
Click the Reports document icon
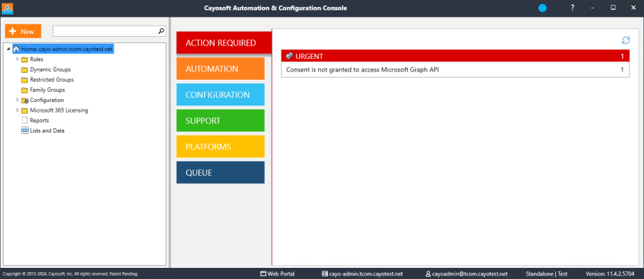pos(25,120)
